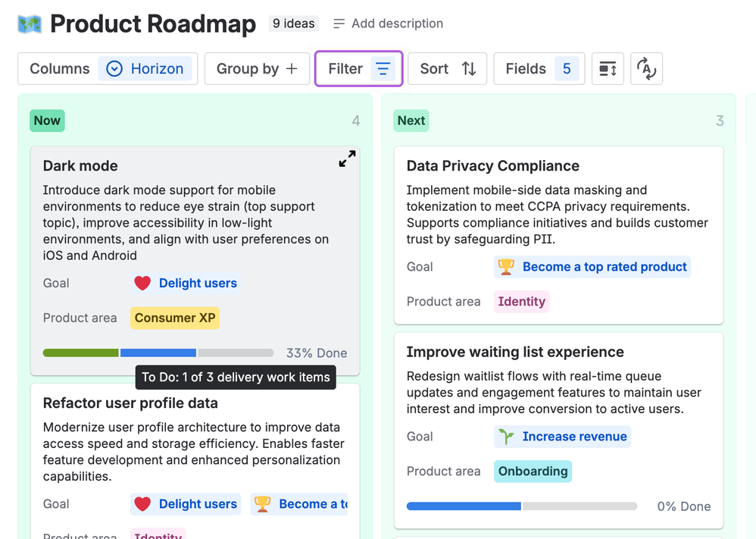The height and width of the screenshot is (539, 756).
Task: Open the Fields selector showing 5
Action: point(539,69)
